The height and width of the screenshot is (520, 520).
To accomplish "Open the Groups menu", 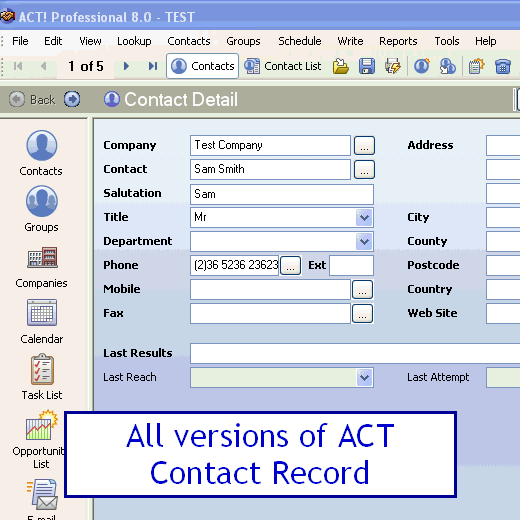I will [x=243, y=41].
